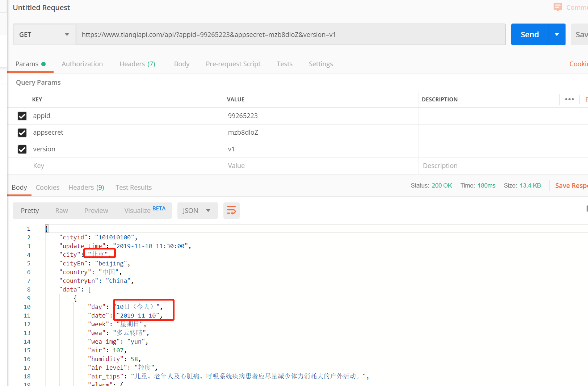The height and width of the screenshot is (386, 588).
Task: Click the Cookies link beside the request tabs
Action: coord(578,64)
